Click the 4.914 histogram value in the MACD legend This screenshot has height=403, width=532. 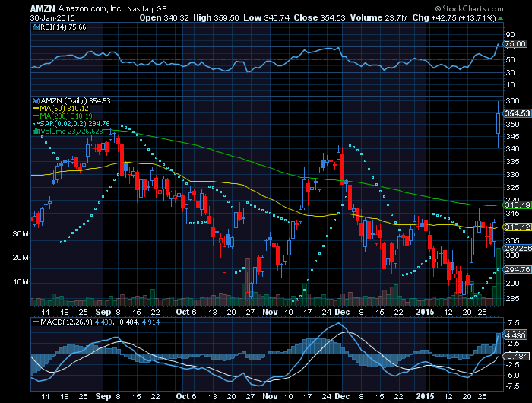click(150, 322)
